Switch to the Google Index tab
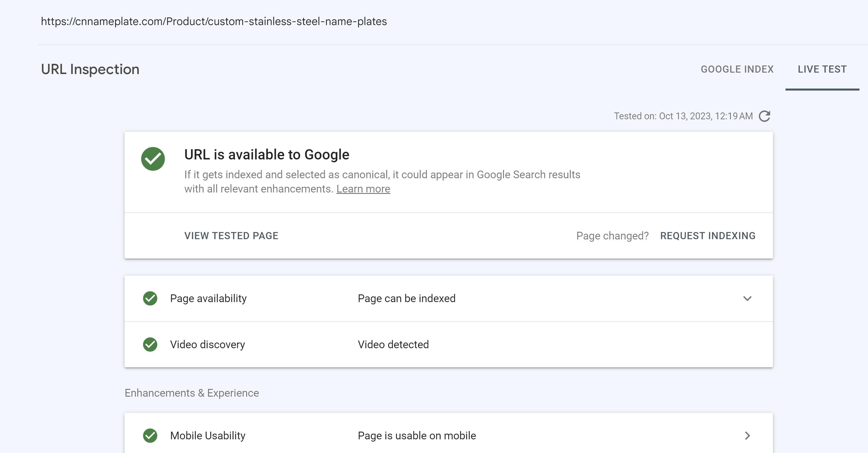Image resolution: width=868 pixels, height=453 pixels. pos(737,69)
